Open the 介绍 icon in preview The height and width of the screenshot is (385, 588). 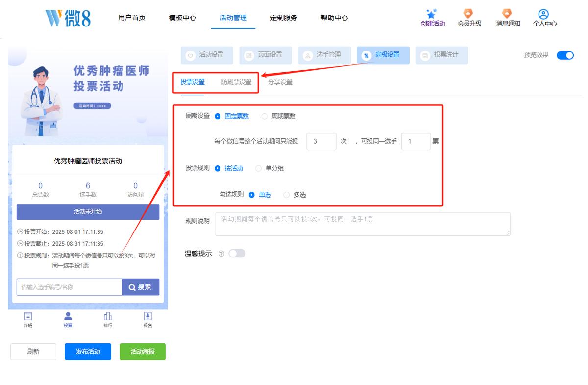tap(28, 316)
